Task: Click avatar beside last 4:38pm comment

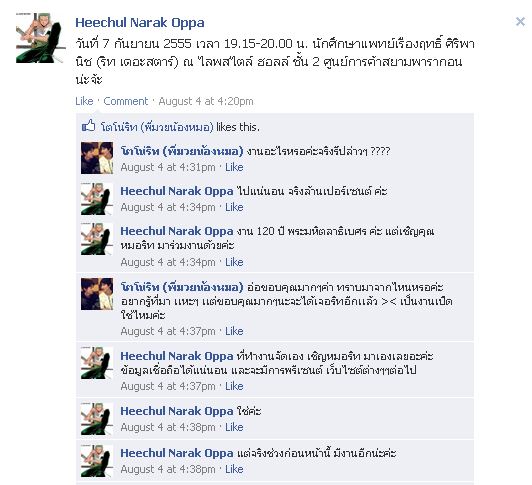Action: click(97, 461)
